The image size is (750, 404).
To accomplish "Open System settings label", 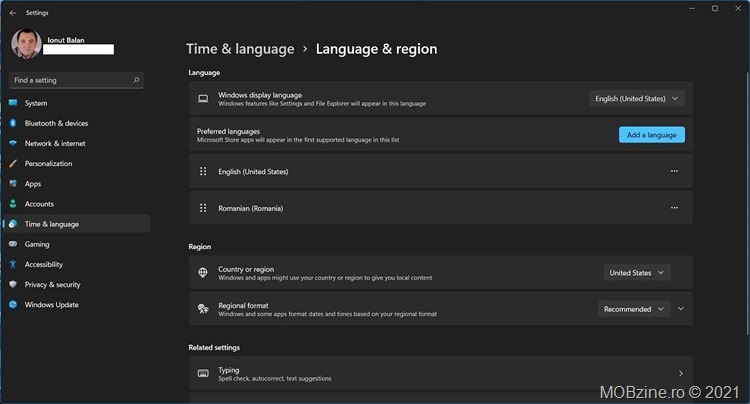I will 36,103.
